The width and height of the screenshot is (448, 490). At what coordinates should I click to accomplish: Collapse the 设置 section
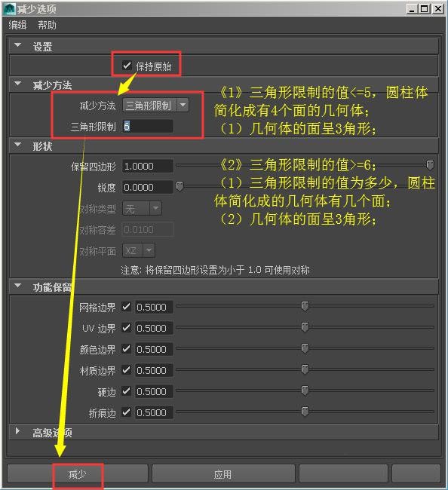tap(18, 45)
